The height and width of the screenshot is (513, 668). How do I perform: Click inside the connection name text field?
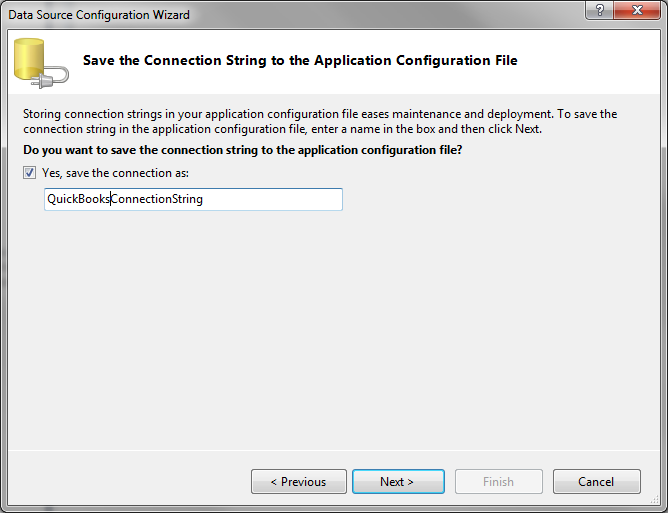point(194,199)
